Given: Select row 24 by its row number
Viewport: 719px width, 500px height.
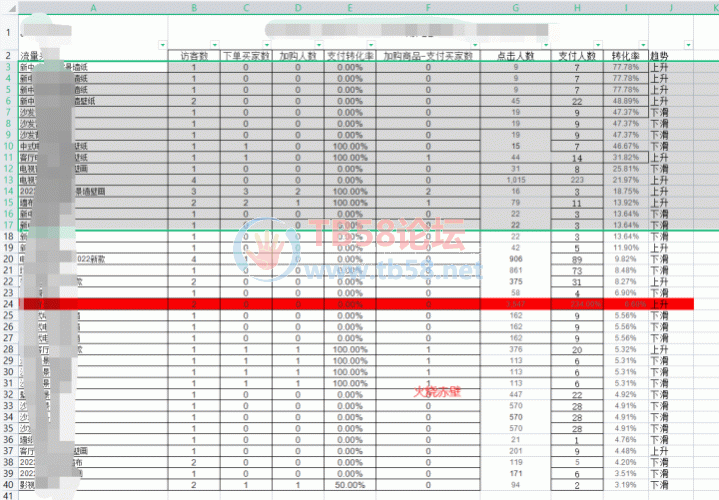Looking at the screenshot, I should (x=8, y=303).
